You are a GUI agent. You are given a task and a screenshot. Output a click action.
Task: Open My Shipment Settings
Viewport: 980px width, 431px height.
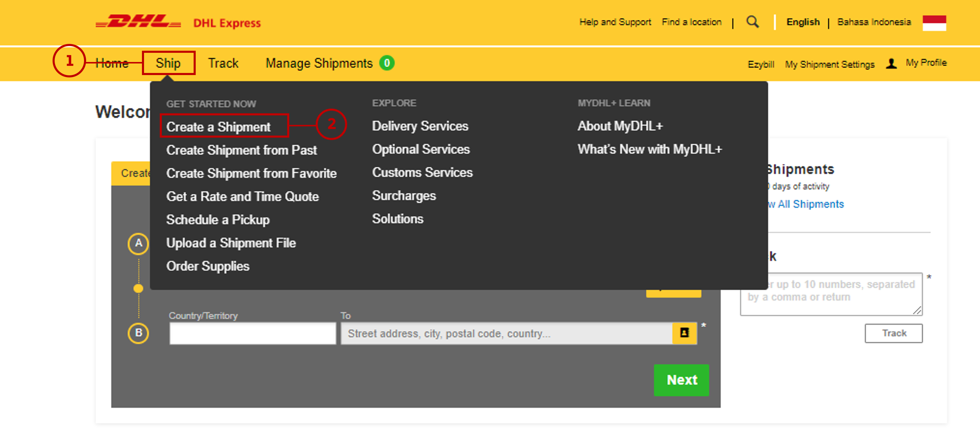830,64
